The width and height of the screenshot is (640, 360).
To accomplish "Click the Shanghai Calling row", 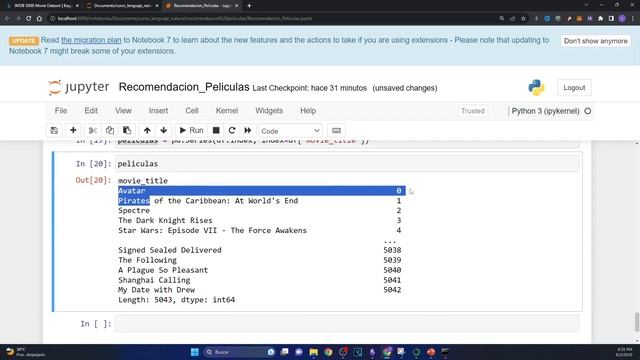I will point(260,280).
